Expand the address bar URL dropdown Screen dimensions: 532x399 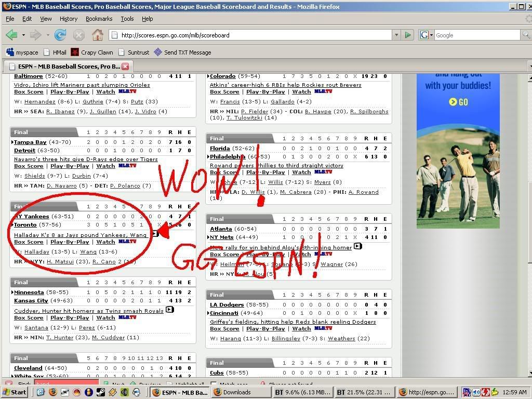(x=396, y=35)
